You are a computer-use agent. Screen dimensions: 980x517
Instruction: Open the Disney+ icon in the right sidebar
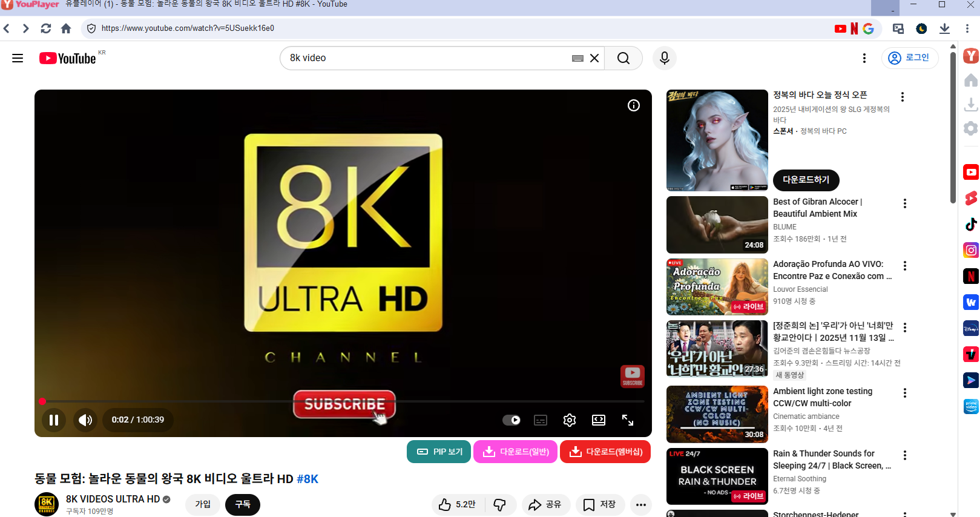[971, 328]
